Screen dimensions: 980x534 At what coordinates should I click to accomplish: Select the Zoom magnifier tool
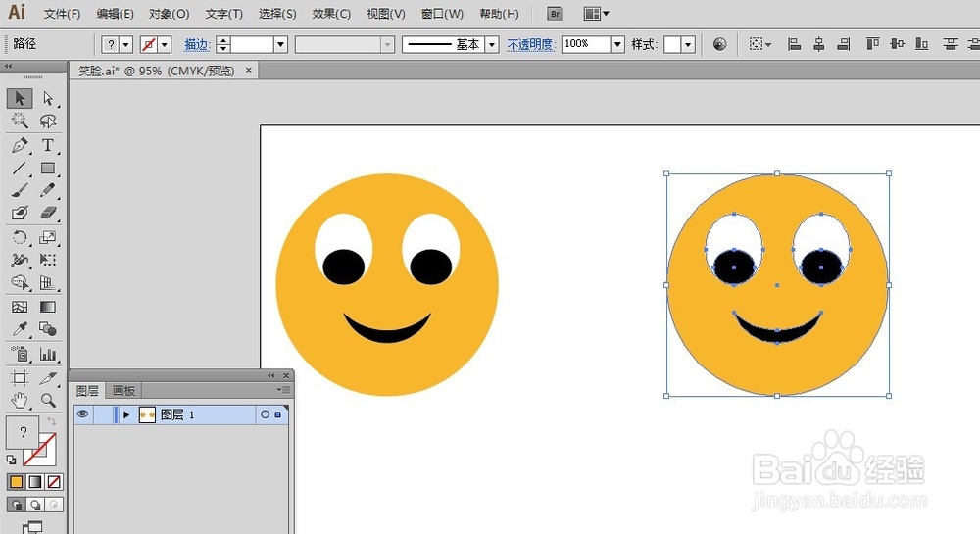point(47,400)
